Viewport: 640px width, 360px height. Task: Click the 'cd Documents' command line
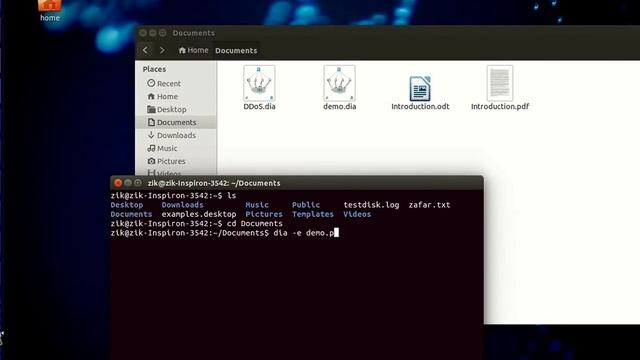click(x=255, y=224)
